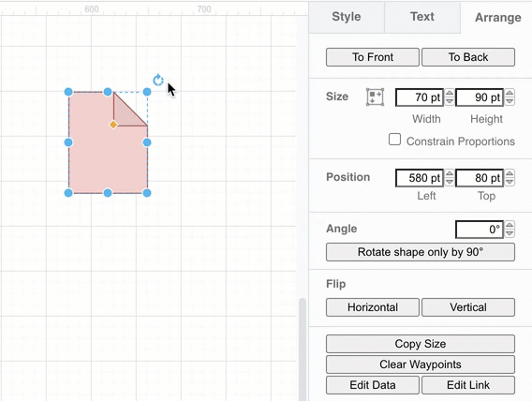
Task: Click Rotate shape only by 90° button
Action: coord(421,252)
